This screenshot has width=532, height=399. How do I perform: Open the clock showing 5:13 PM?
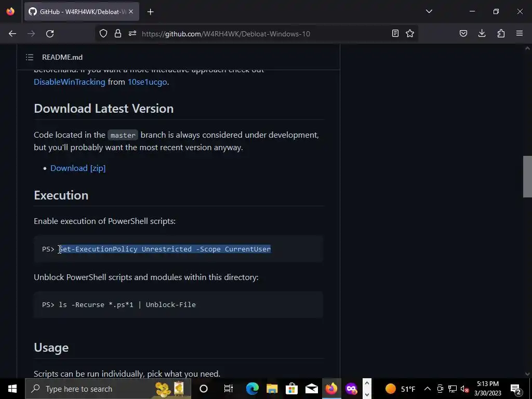pos(488,389)
